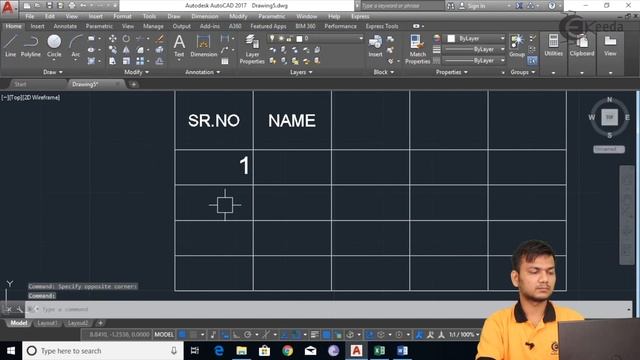Toggle dynamic input in status bar
The image size is (640, 360).
point(224,335)
